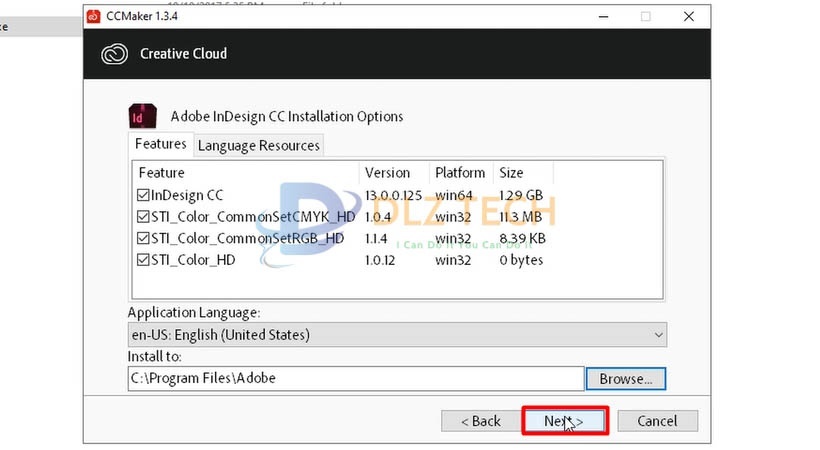820x450 pixels.
Task: Toggle the STI_Color_CommonSetRGB_HD checkbox
Action: click(143, 238)
